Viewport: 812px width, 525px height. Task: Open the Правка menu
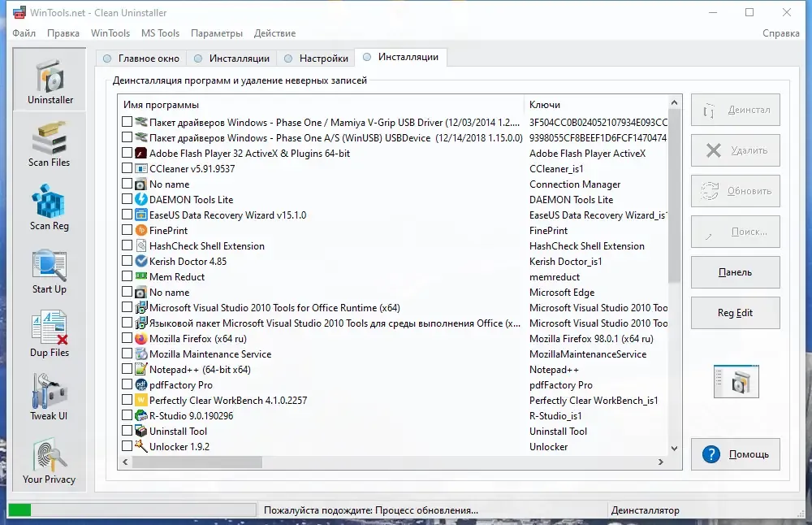(x=63, y=33)
